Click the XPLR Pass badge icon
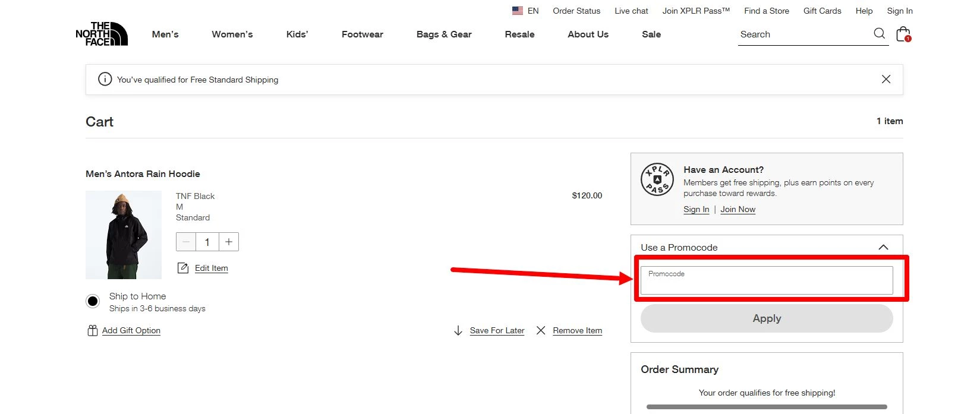This screenshot has width=980, height=414. point(657,179)
